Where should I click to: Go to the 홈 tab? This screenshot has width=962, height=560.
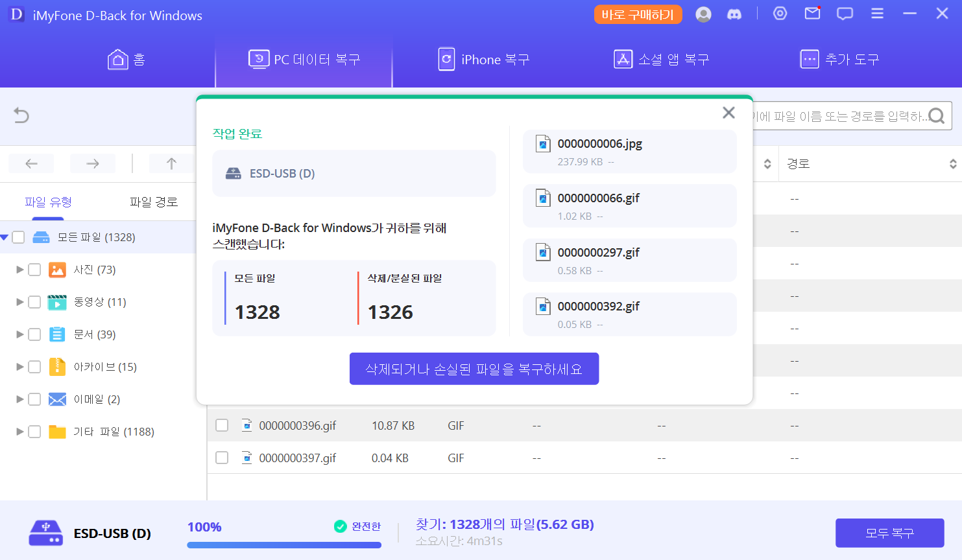[126, 60]
